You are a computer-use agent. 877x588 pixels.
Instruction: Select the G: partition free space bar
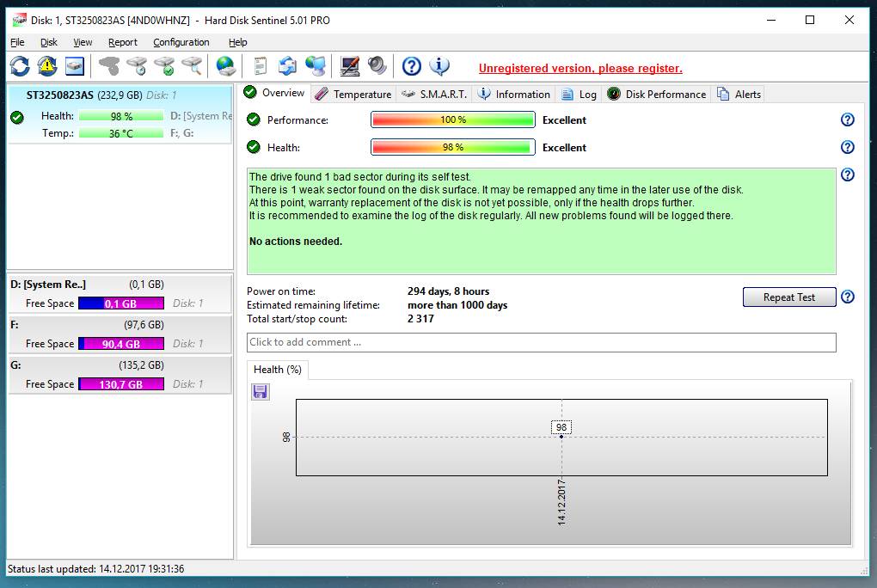(x=120, y=384)
